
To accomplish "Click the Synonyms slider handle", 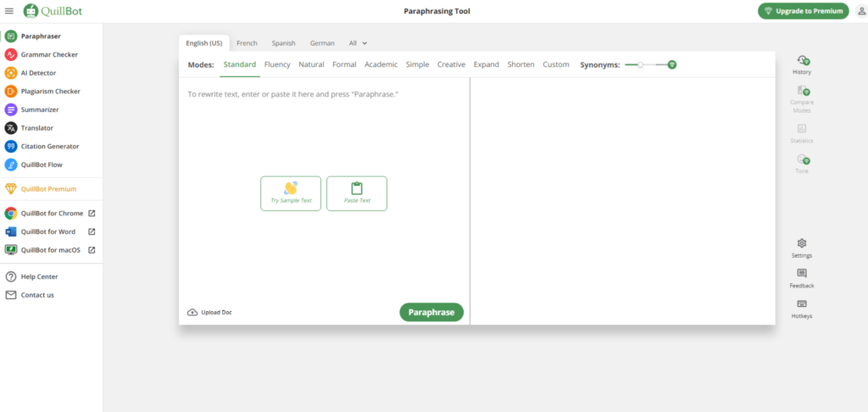I will point(641,64).
